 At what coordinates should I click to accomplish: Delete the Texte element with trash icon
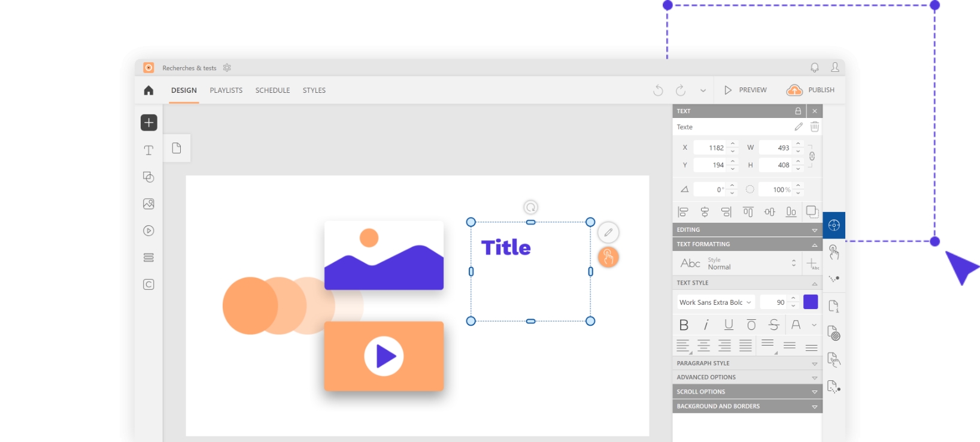tap(815, 127)
